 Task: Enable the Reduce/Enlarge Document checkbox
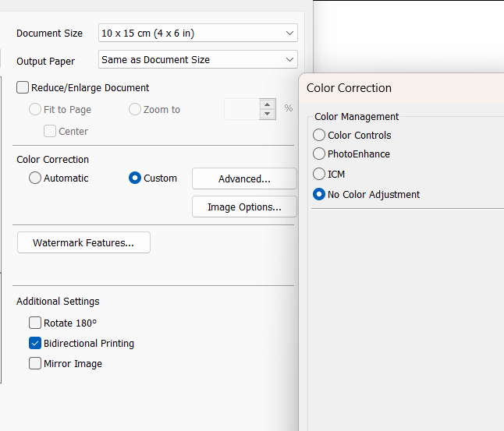point(23,88)
